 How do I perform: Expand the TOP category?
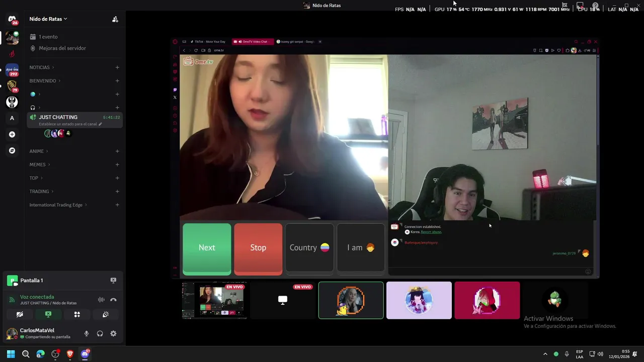coord(36,178)
